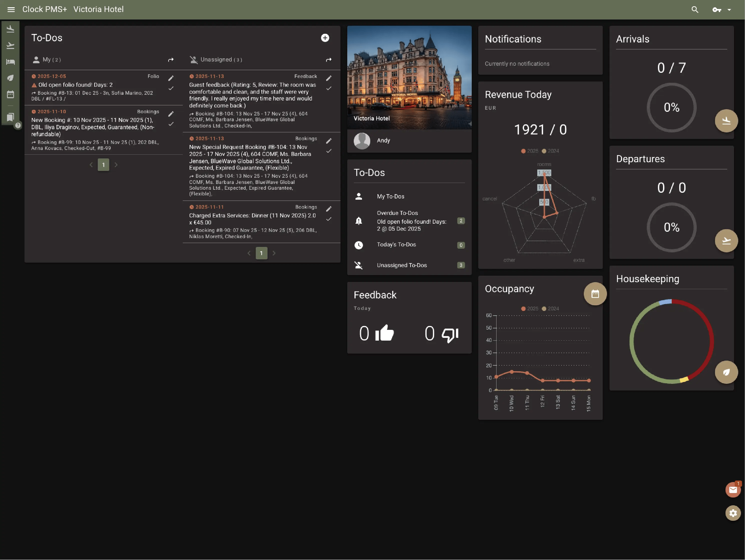Mark Guest feedback to-do as complete
Screen dimensions: 745x560
click(x=328, y=88)
